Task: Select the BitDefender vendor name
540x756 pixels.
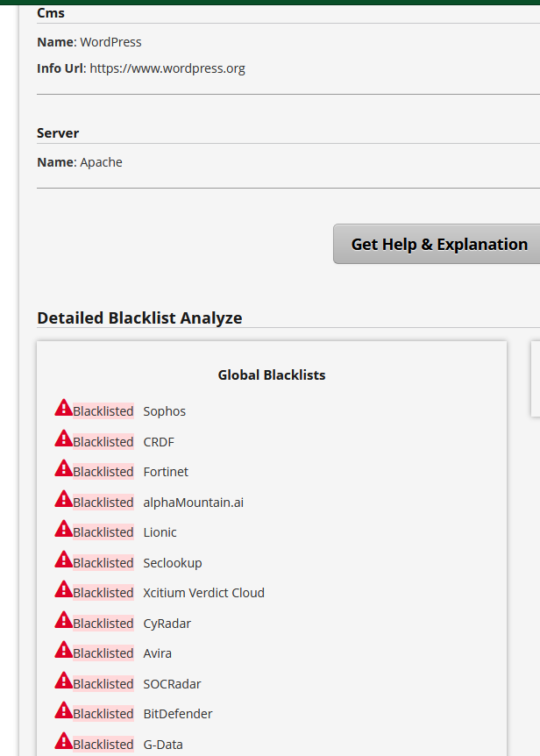Action: pyautogui.click(x=178, y=714)
